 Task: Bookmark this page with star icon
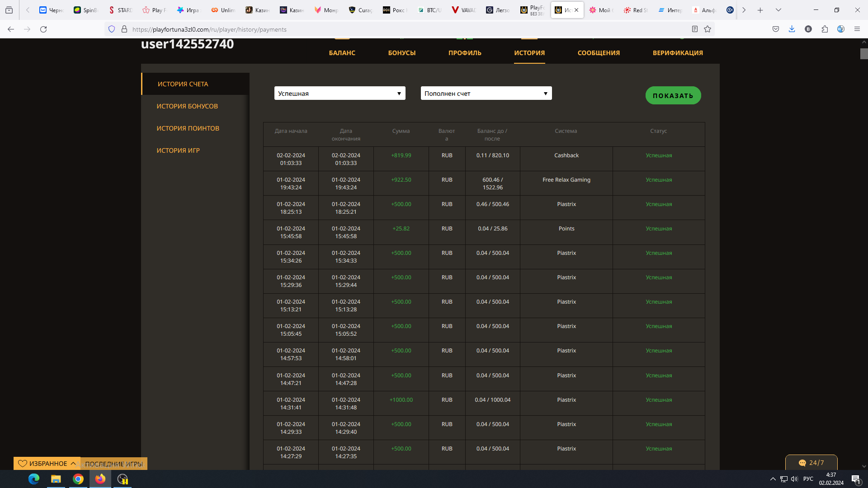(x=708, y=29)
